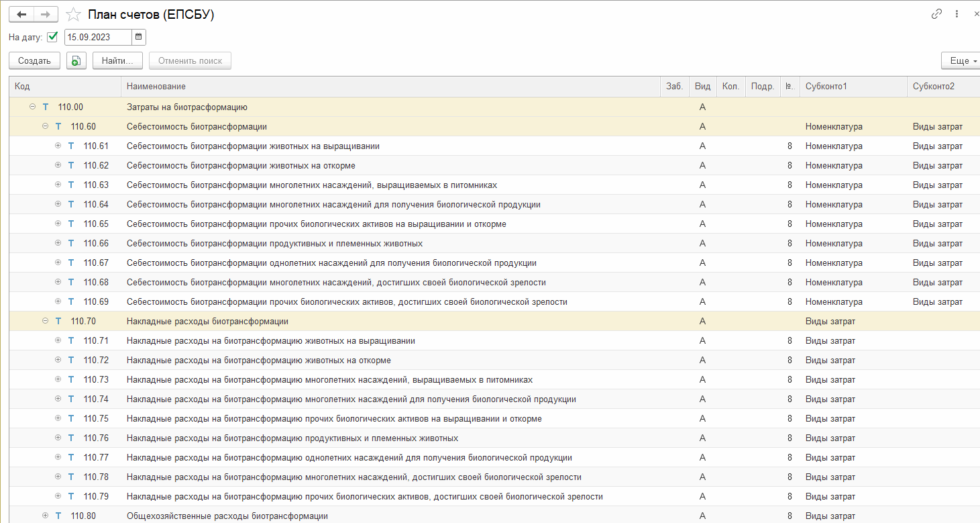This screenshot has height=523, width=980.
Task: Select 'Накладные расходы биотрансформации' row
Action: pyautogui.click(x=494, y=321)
